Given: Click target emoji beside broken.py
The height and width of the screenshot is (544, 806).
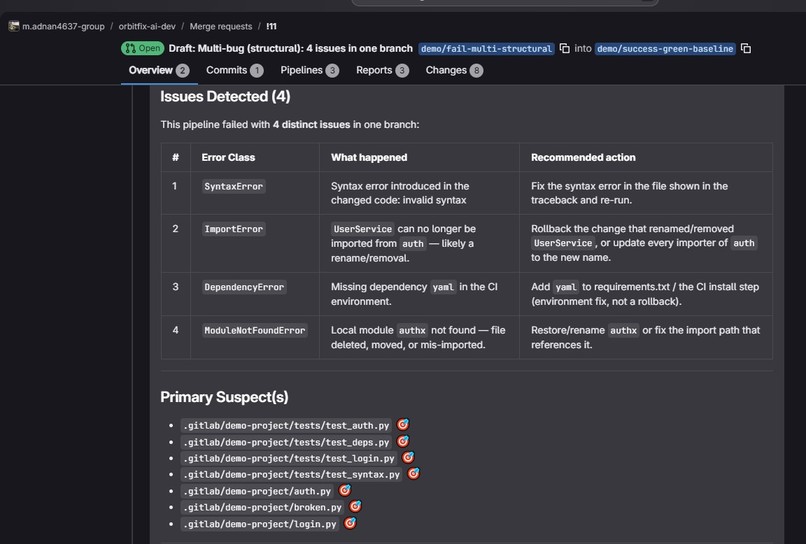Looking at the screenshot, I should click(x=355, y=506).
